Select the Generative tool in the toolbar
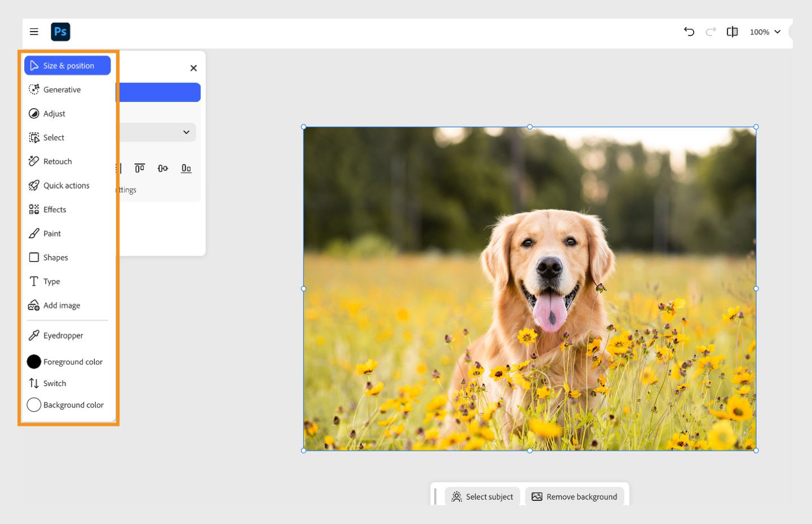This screenshot has height=524, width=812. click(62, 89)
